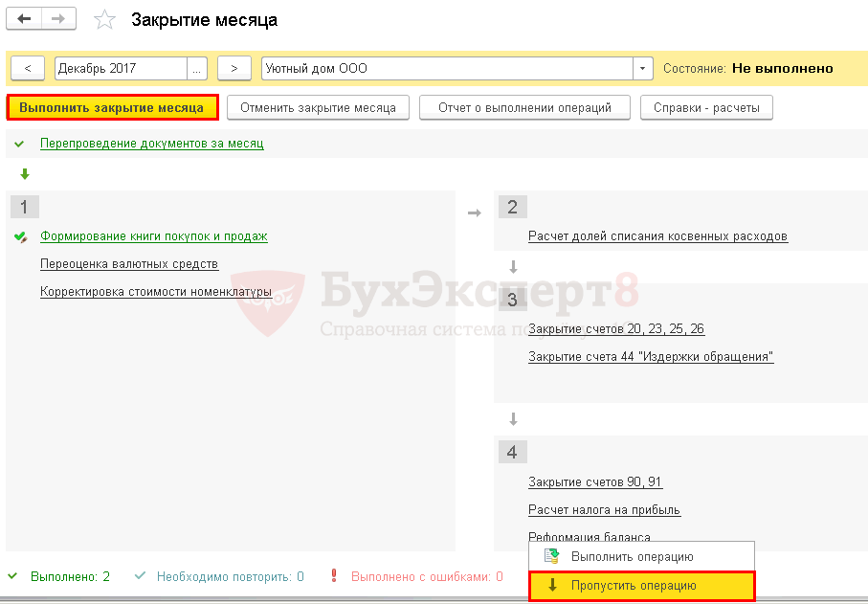This screenshot has width=868, height=604.
Task: Click the forward navigation arrow
Action: pos(58,19)
